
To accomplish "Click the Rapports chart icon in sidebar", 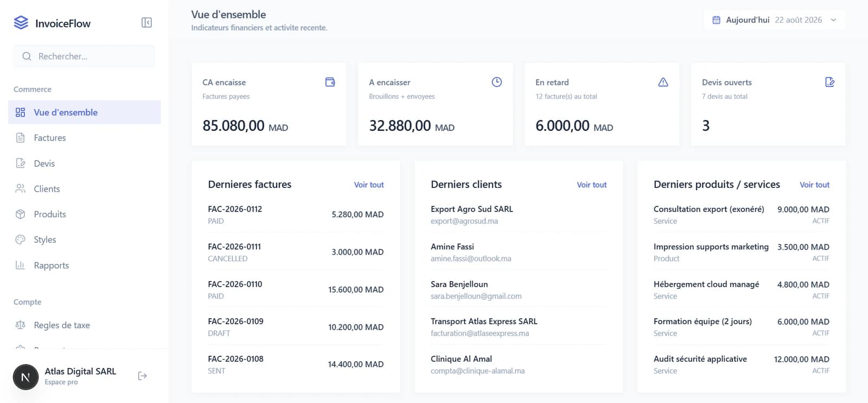I will [21, 265].
